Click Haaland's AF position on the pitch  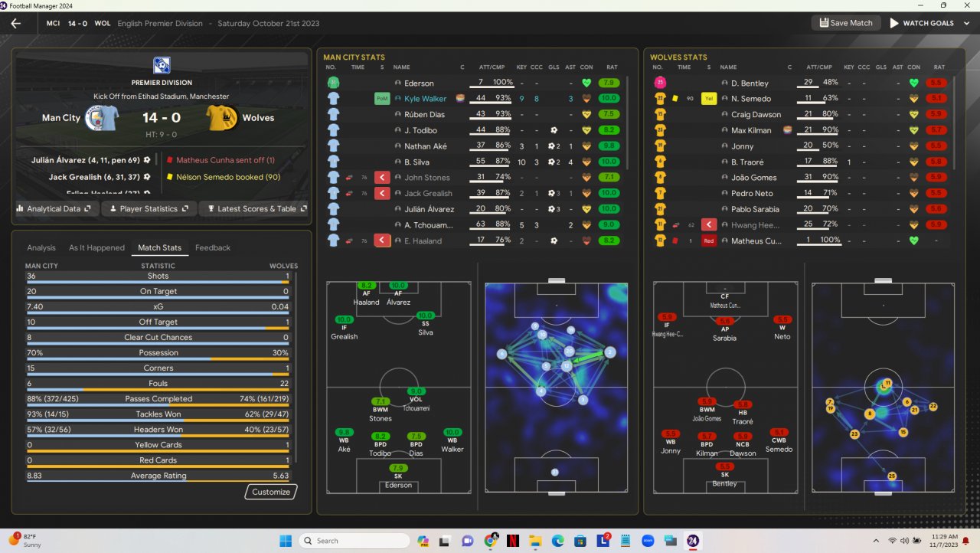[x=367, y=294]
